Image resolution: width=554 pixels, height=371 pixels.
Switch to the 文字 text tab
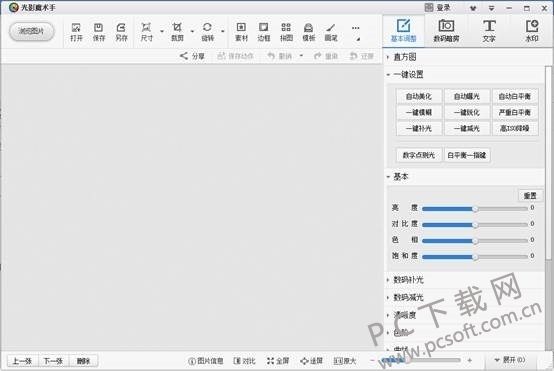(489, 31)
